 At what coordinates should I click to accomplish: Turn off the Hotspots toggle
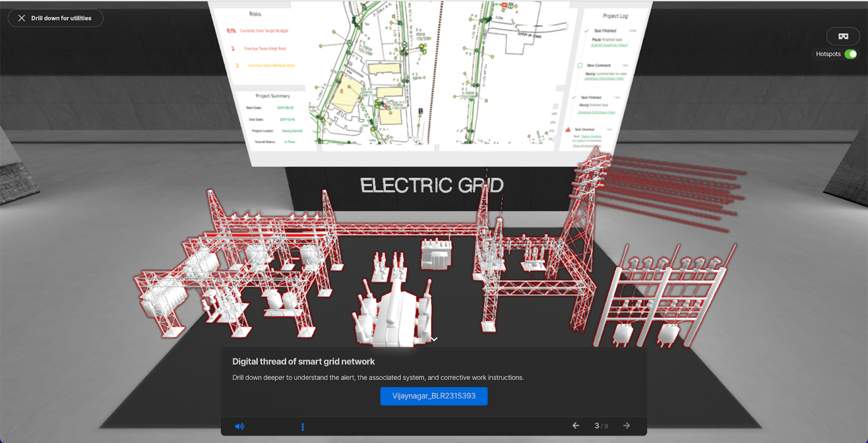tap(850, 54)
